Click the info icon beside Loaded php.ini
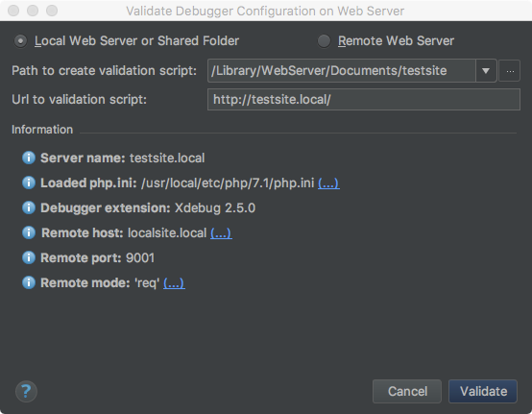This screenshot has height=414, width=532. click(29, 183)
